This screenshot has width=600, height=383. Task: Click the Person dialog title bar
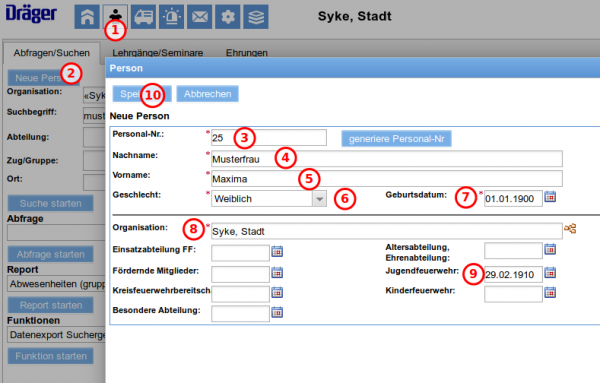click(353, 68)
